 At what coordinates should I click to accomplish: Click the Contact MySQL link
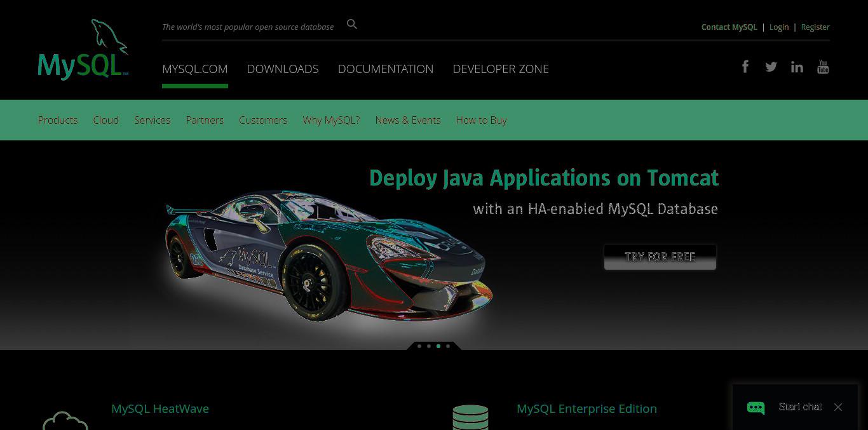click(729, 27)
